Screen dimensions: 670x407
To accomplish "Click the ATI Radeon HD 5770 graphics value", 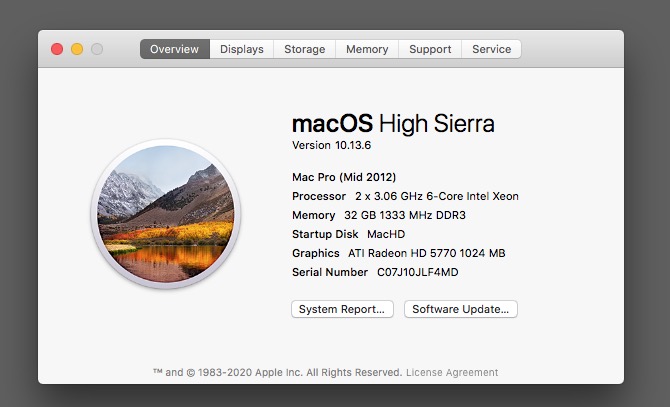I will [426, 253].
